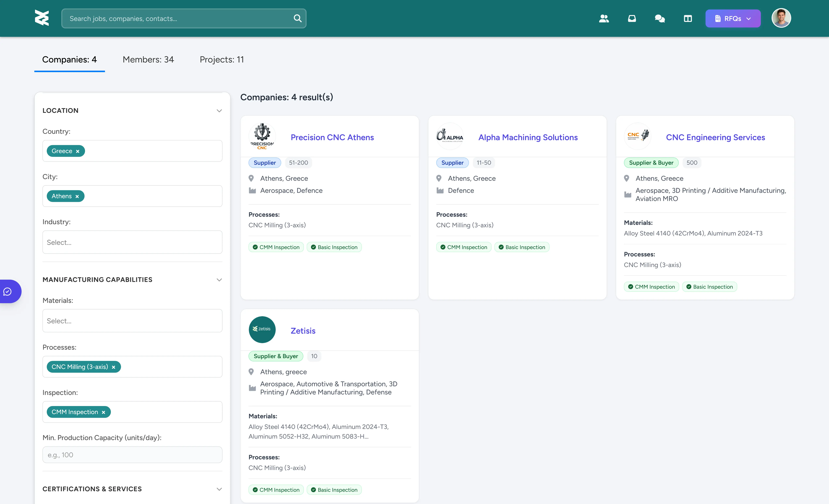
Task: Click the Zetisis home logo
Action: [42, 18]
